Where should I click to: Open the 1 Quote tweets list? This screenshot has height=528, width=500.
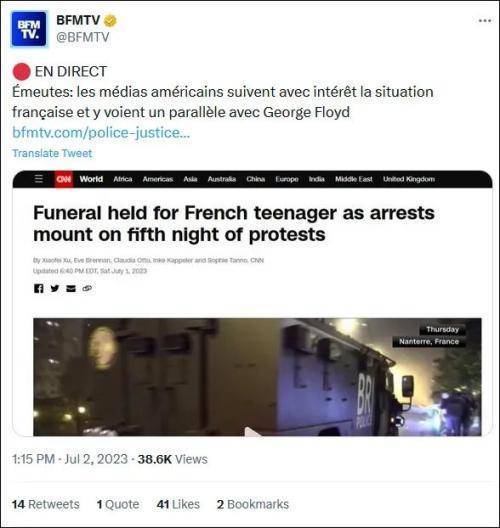[118, 504]
